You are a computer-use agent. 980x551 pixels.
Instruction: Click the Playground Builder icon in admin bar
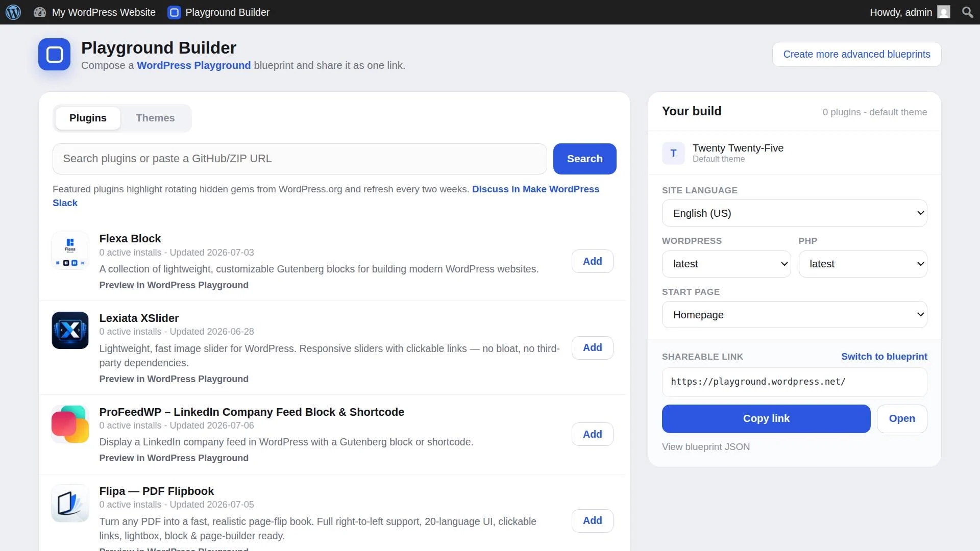coord(174,12)
